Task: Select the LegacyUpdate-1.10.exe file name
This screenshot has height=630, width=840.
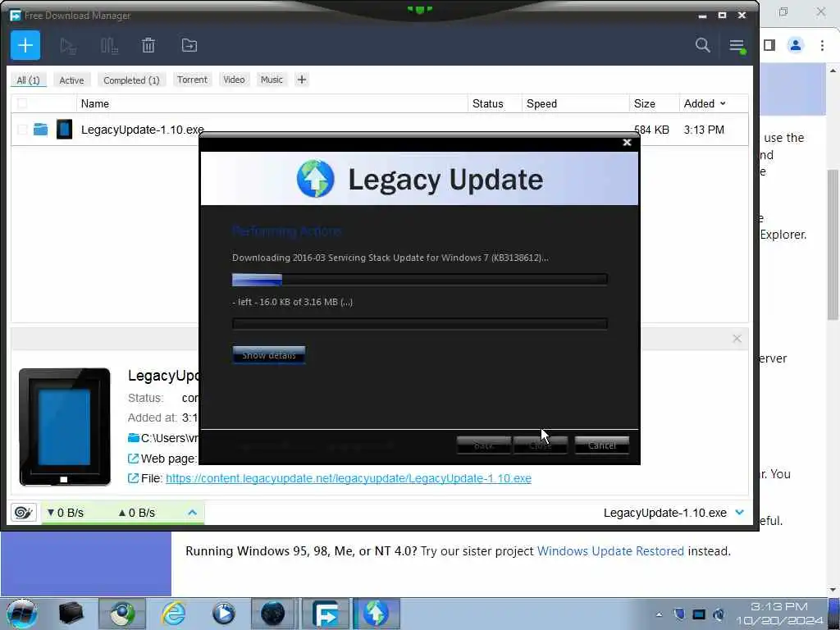Action: click(x=143, y=130)
